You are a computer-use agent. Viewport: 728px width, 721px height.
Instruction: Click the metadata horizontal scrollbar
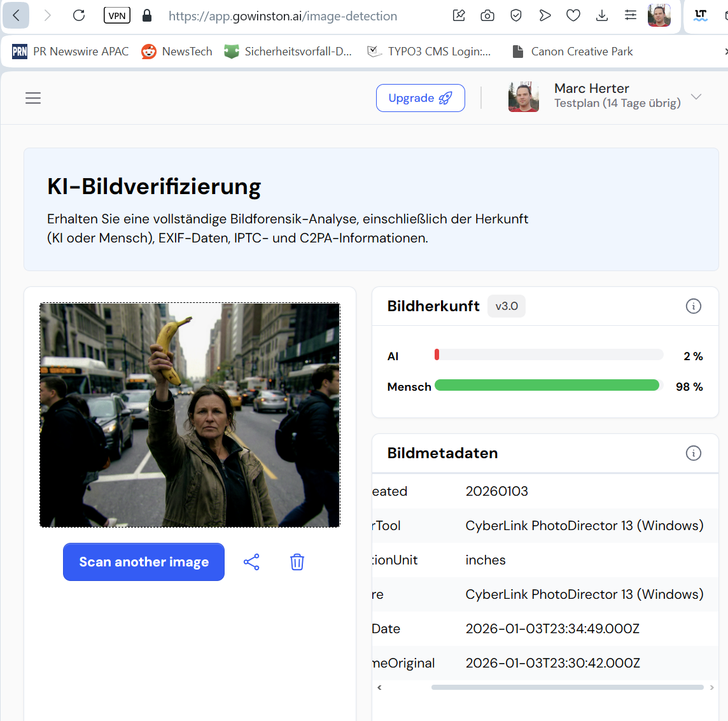click(566, 687)
